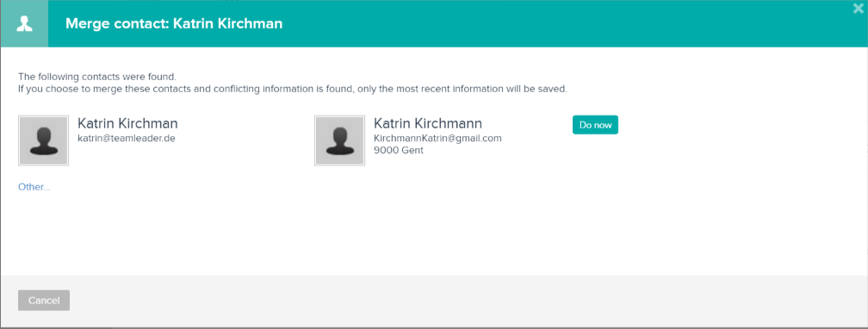Click the conflicting information warning sentence
Image resolution: width=868 pixels, height=329 pixels.
click(293, 89)
